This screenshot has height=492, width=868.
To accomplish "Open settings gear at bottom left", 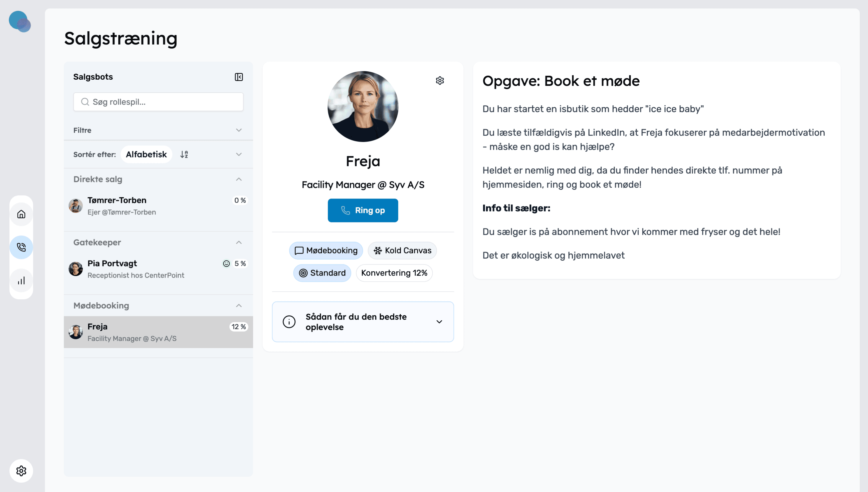I will click(21, 471).
